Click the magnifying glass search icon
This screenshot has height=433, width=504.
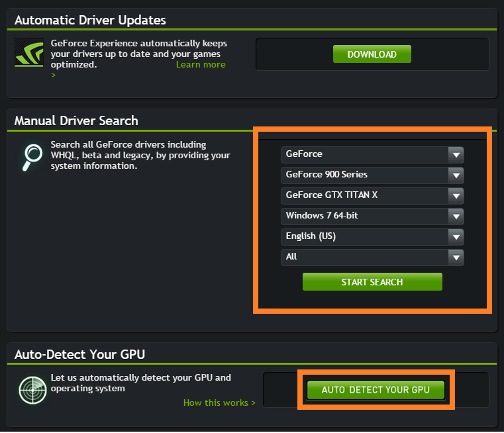[x=32, y=157]
